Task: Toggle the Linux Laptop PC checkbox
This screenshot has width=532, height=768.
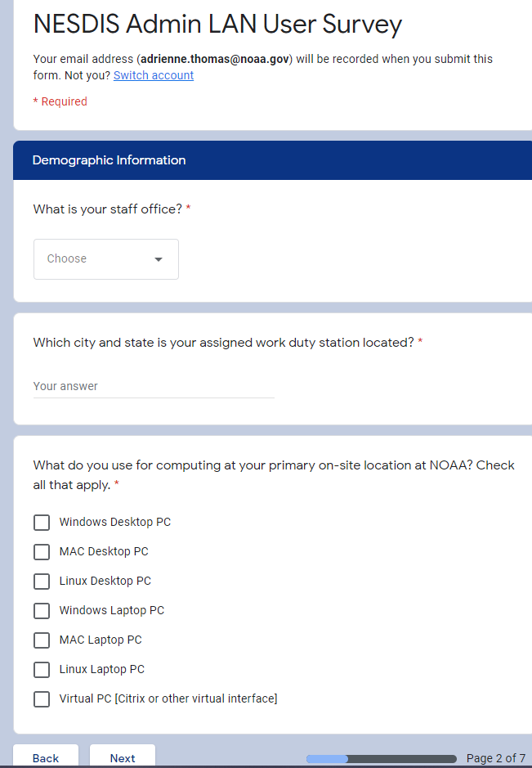Action: coord(42,670)
